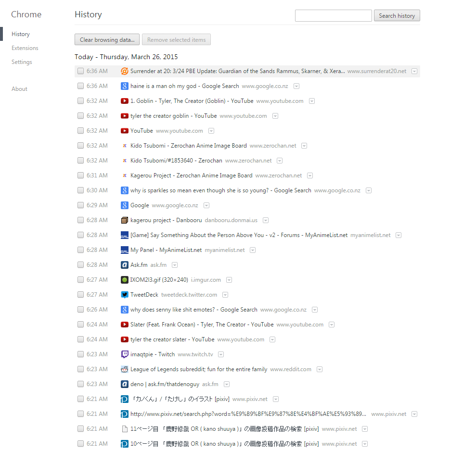Click Zerochan icon beside Kagerou Project entry
The height and width of the screenshot is (451, 476).
click(125, 175)
